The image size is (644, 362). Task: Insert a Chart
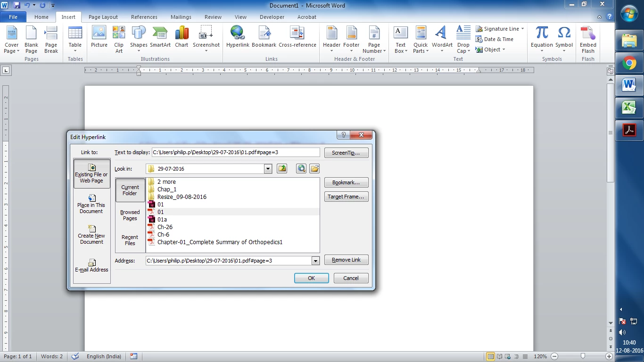click(x=182, y=38)
